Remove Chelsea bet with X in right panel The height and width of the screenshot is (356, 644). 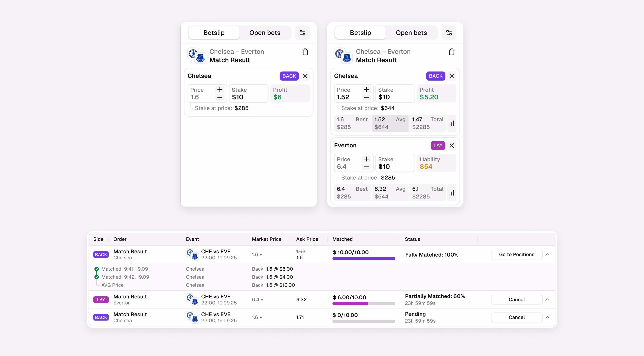[x=451, y=76]
